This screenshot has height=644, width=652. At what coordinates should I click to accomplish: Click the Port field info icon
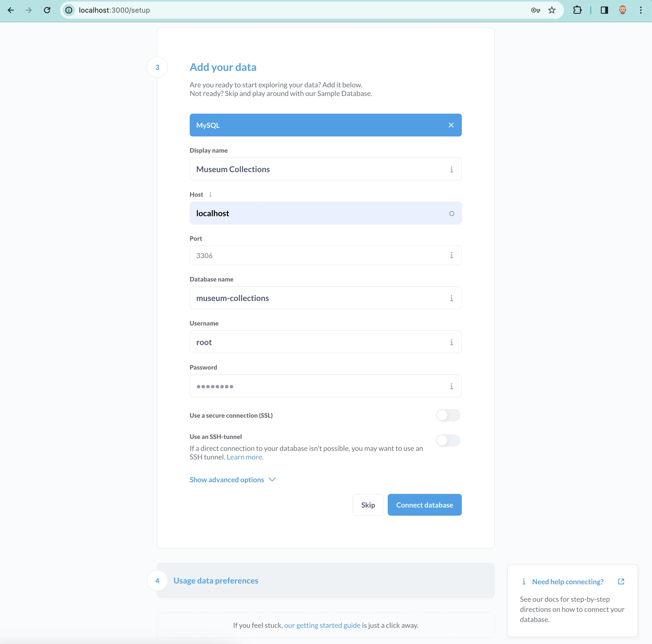point(451,255)
